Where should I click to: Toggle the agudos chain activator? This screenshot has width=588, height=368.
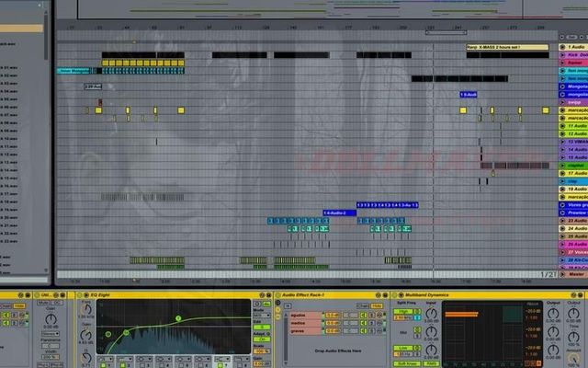tap(364, 315)
